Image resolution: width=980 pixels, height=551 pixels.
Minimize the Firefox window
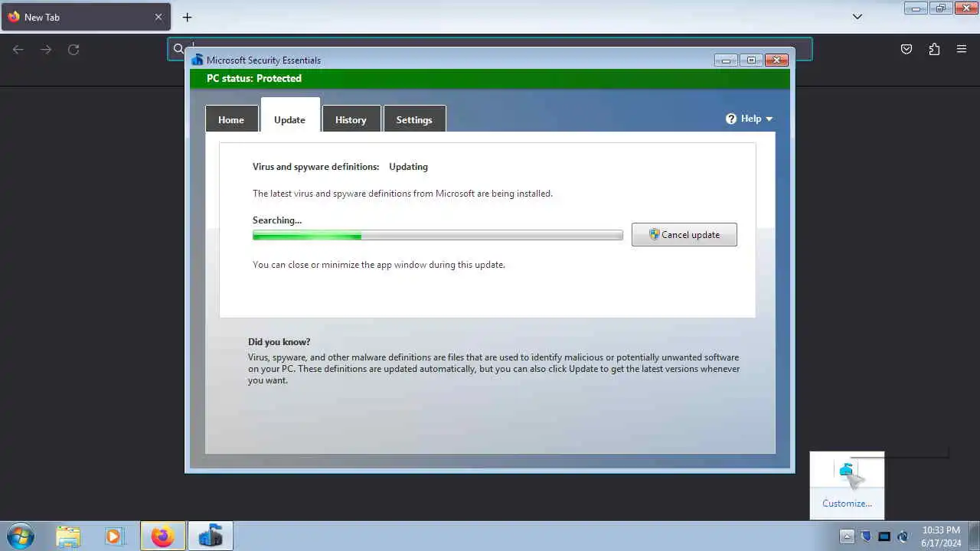coord(916,8)
